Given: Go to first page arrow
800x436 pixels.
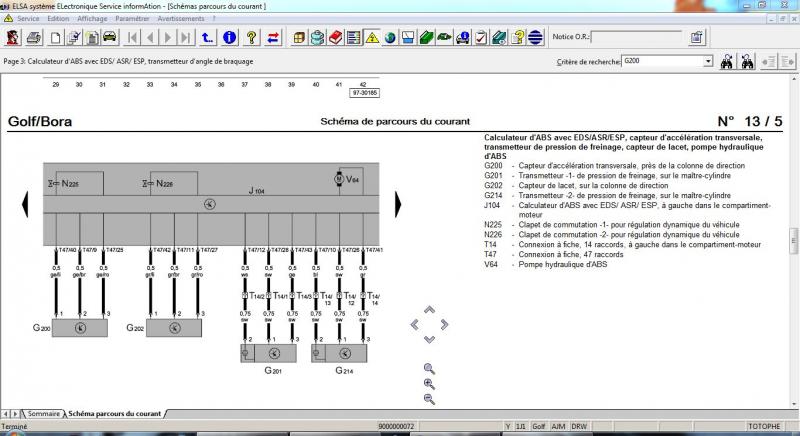Looking at the screenshot, I should [x=132, y=37].
